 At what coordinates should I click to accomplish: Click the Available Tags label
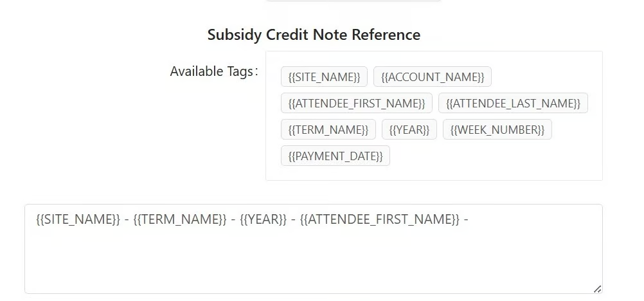[213, 71]
